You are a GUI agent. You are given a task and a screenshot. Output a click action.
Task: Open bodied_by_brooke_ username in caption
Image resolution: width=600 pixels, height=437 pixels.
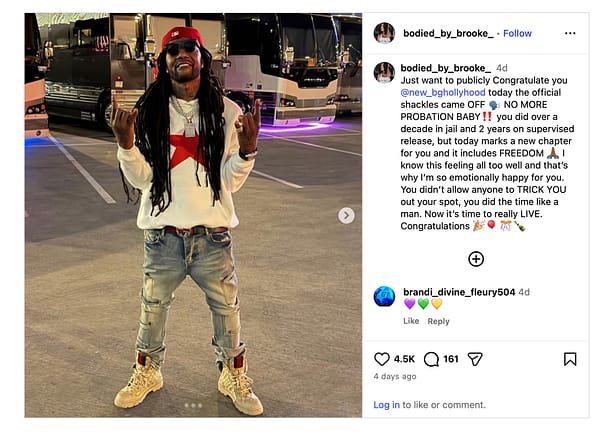click(x=445, y=68)
